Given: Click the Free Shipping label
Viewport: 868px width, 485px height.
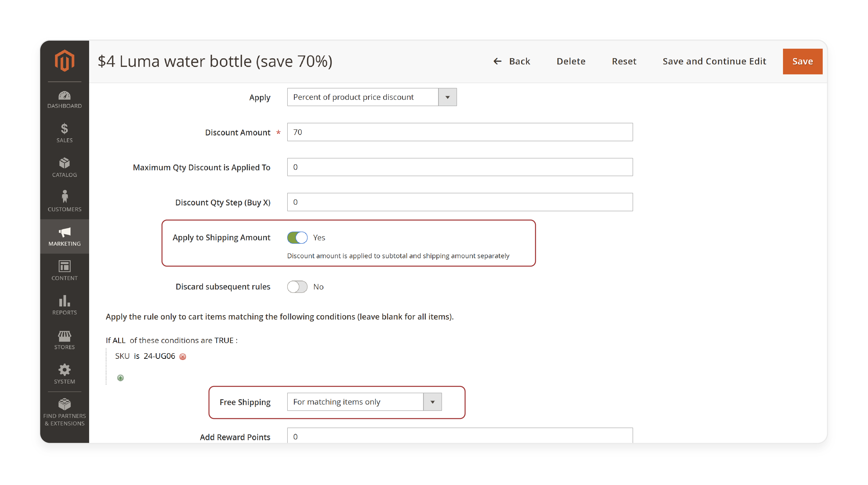Looking at the screenshot, I should point(245,402).
